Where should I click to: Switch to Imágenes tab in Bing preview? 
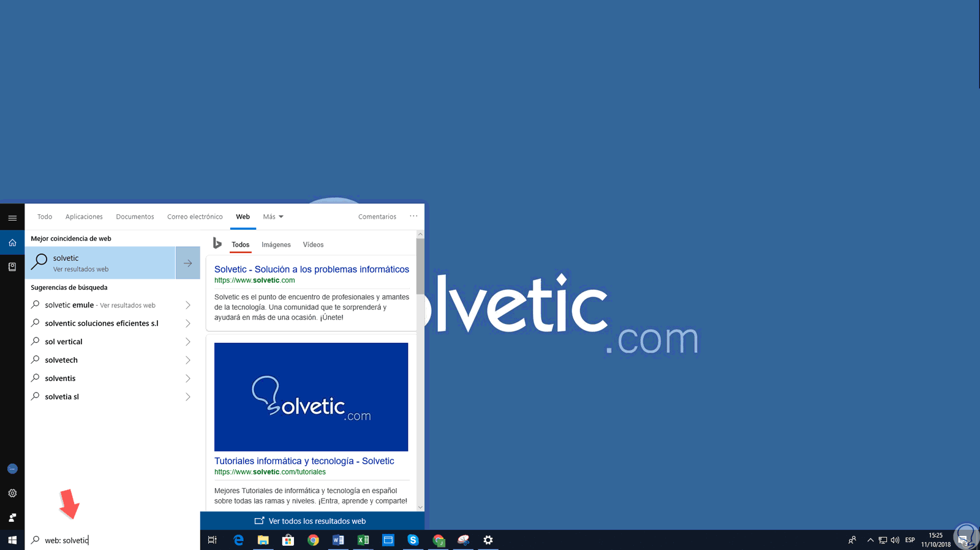276,244
